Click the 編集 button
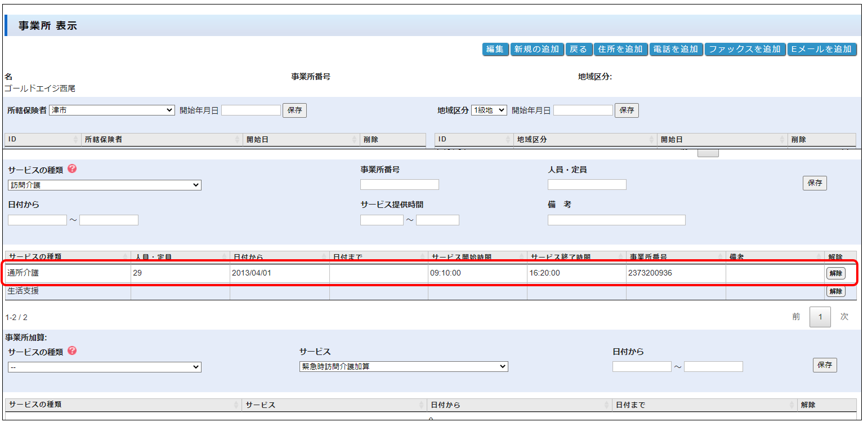This screenshot has height=426, width=868. [495, 50]
